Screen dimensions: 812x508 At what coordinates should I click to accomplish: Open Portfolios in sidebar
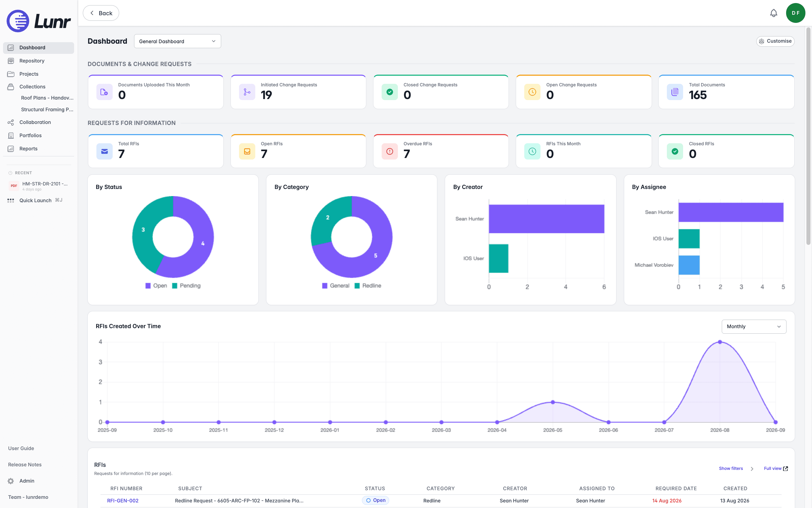coord(39,135)
